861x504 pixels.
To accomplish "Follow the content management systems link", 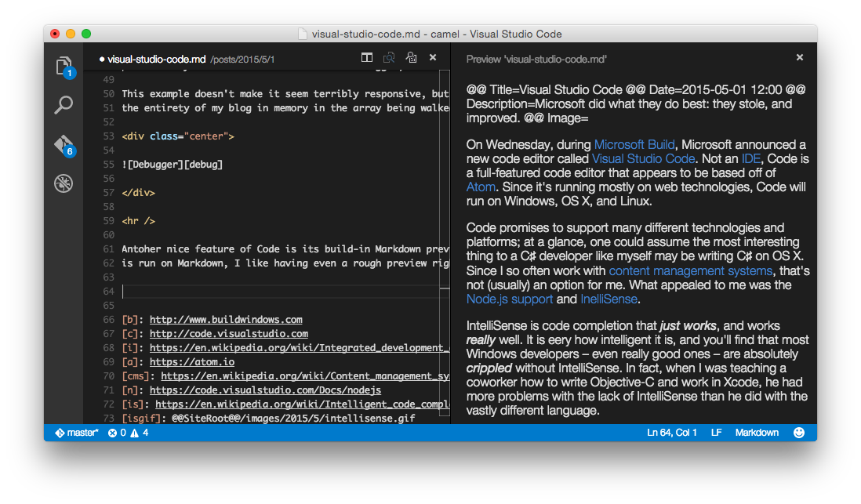I will 690,271.
